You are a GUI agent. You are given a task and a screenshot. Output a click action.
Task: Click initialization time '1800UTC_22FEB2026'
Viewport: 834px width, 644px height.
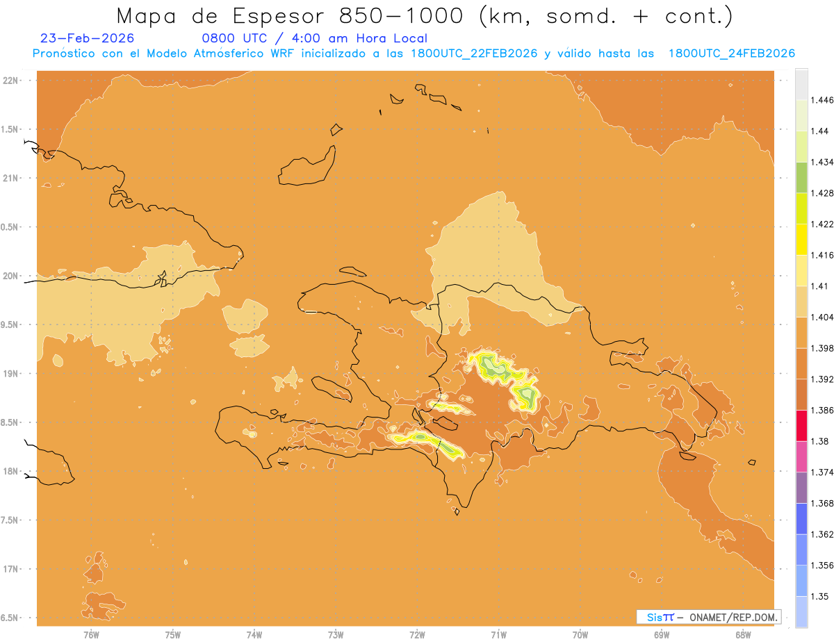click(473, 53)
